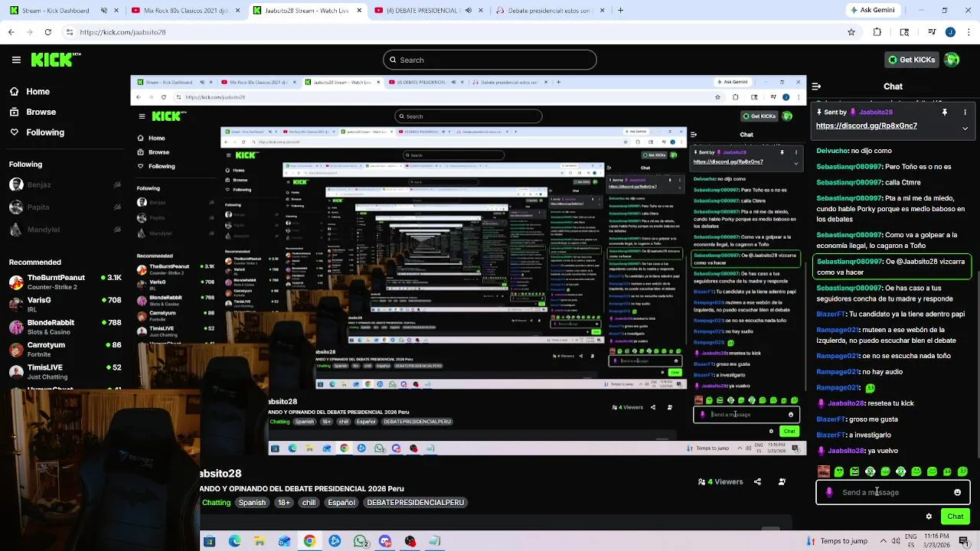Image resolution: width=980 pixels, height=551 pixels.
Task: Open the user profile avatar menu
Action: coord(952,60)
